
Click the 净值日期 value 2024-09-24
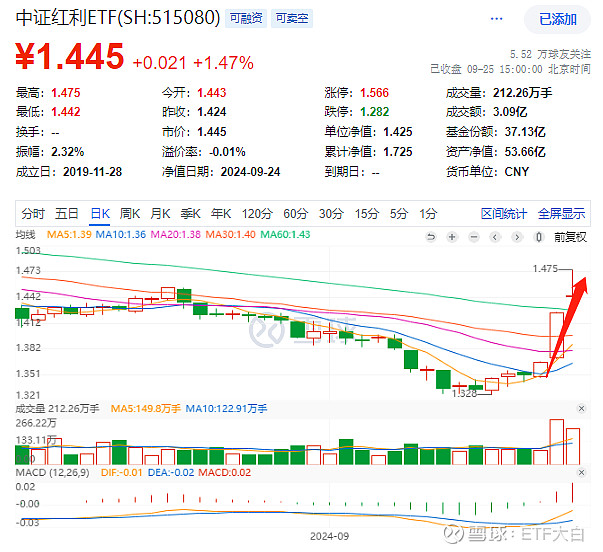coord(250,172)
